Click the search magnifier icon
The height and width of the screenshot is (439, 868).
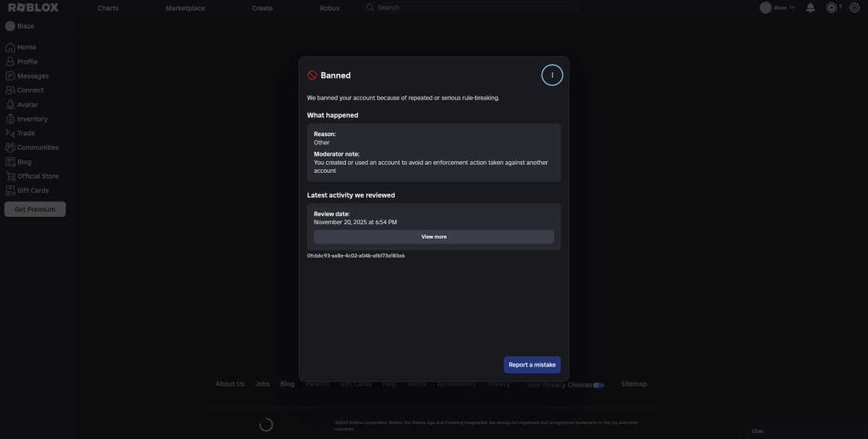tap(370, 7)
